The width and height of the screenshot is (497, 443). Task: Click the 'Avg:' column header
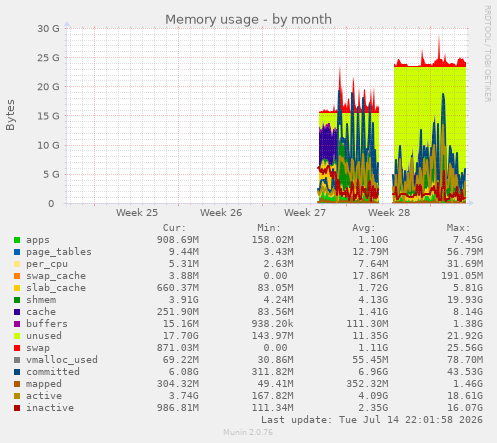(x=364, y=228)
